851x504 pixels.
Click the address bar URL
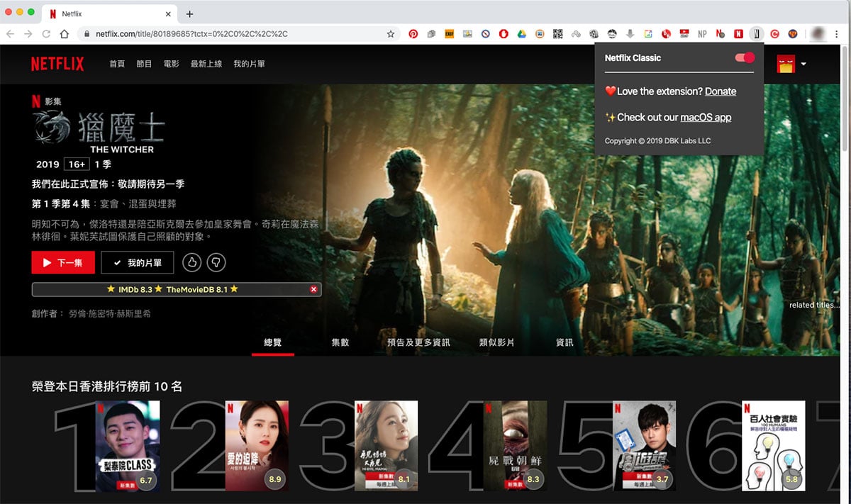coord(191,33)
